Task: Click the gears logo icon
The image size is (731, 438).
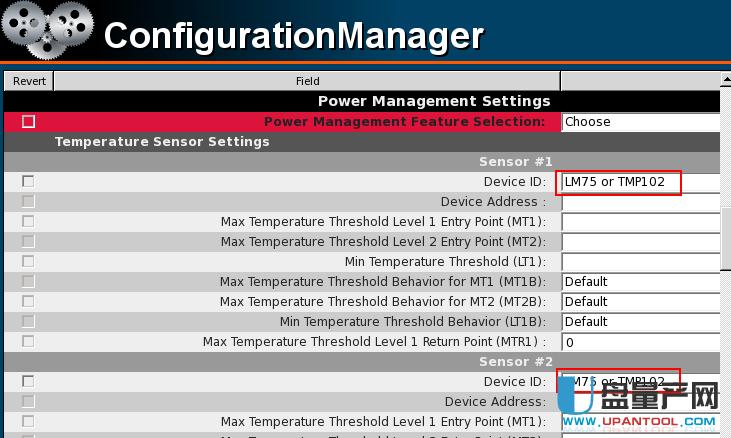Action: pos(47,31)
